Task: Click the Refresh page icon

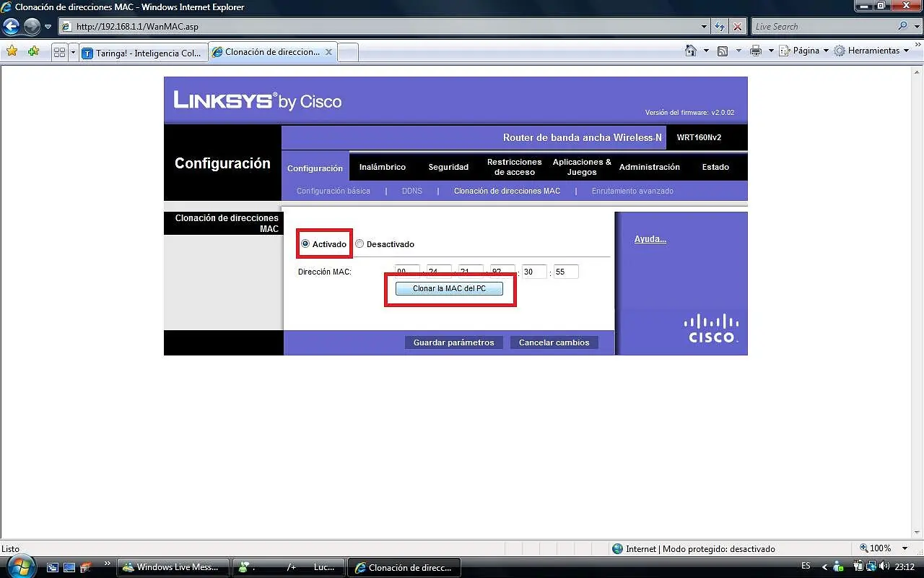Action: (720, 27)
